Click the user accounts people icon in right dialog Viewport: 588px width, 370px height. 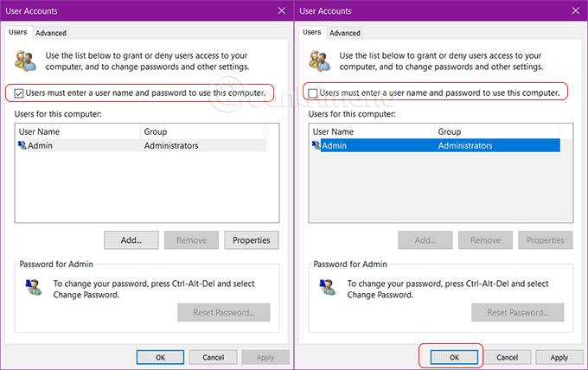click(x=318, y=61)
